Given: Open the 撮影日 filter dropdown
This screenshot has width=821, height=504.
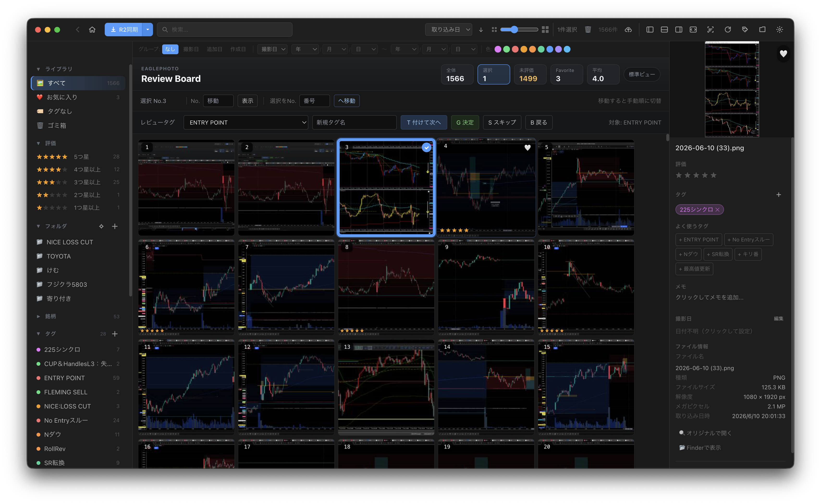Looking at the screenshot, I should tap(273, 49).
